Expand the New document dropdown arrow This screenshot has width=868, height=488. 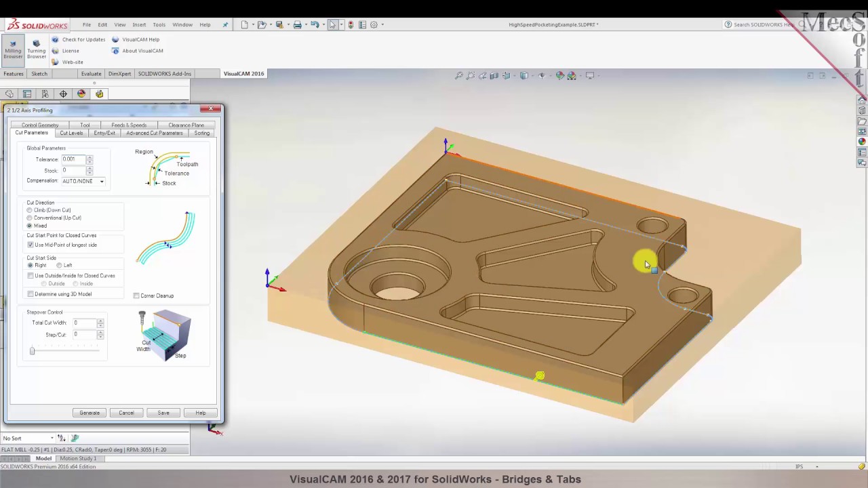[252, 24]
